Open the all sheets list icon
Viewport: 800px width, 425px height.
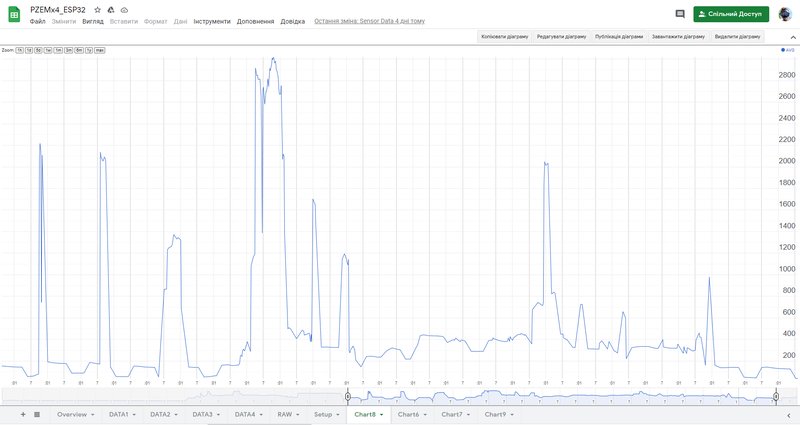(x=37, y=414)
